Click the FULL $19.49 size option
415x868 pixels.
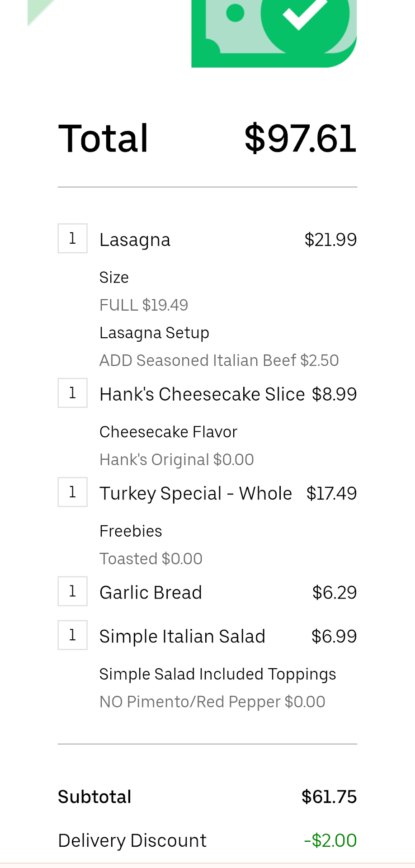(143, 305)
